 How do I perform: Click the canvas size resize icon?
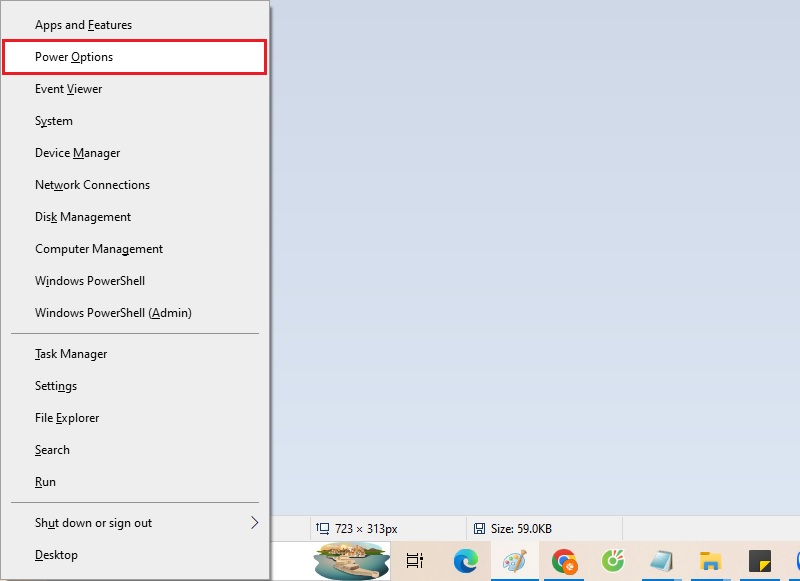322,528
